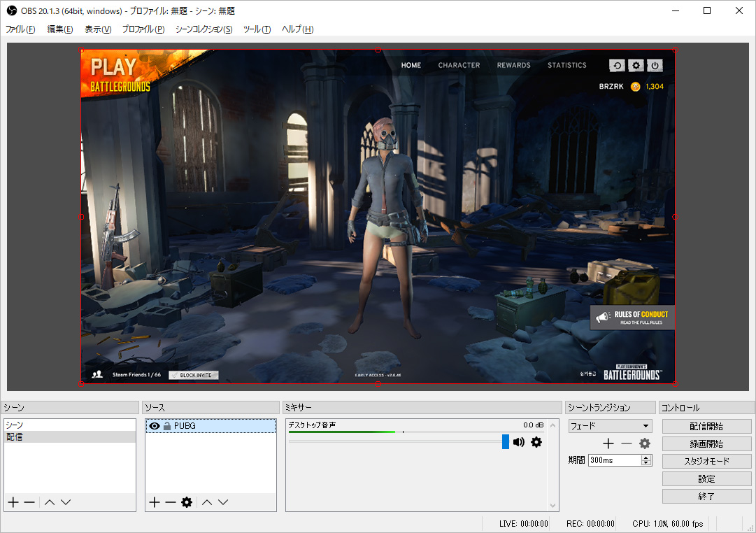Remove selected scene with minus icon

click(29, 502)
